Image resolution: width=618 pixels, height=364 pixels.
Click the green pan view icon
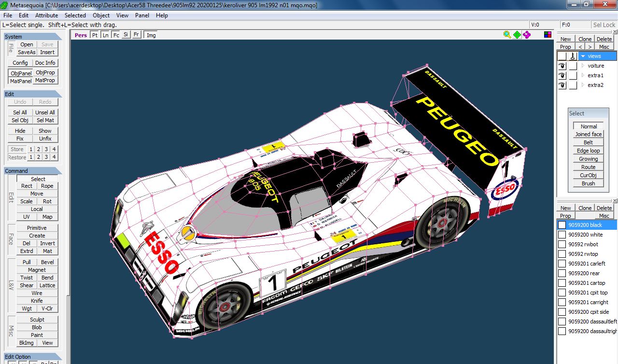pyautogui.click(x=517, y=35)
